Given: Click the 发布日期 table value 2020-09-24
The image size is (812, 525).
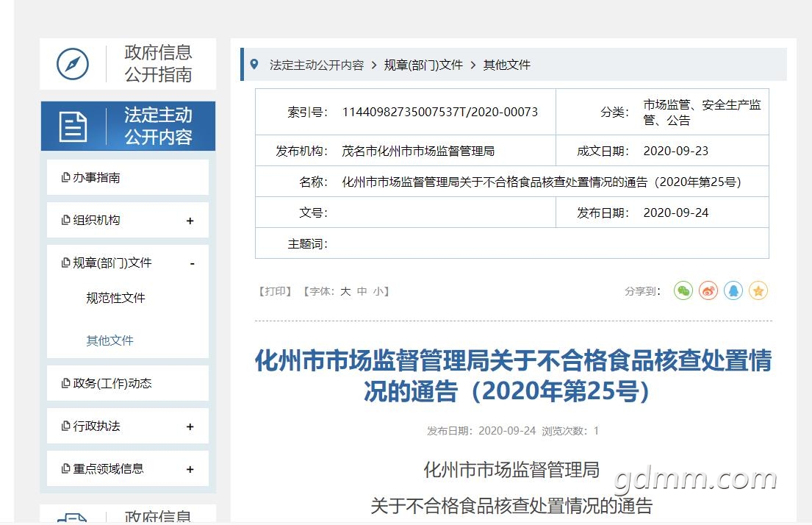Looking at the screenshot, I should 676,213.
